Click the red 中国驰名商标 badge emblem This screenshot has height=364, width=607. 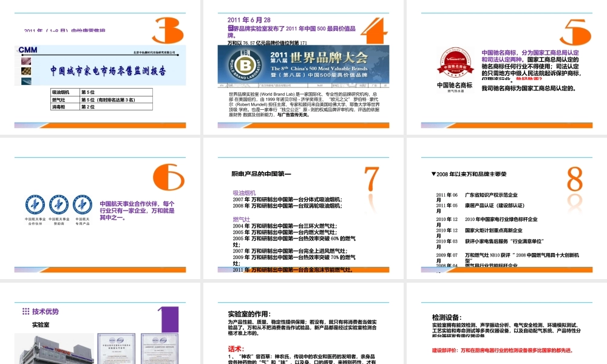(455, 63)
